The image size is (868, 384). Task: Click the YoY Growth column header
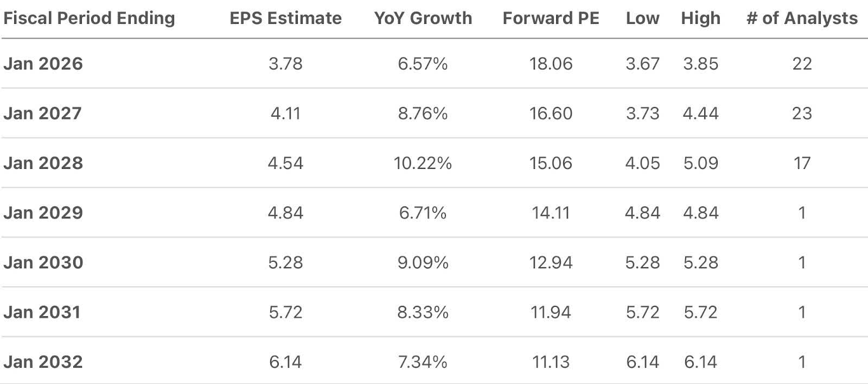[x=423, y=18]
